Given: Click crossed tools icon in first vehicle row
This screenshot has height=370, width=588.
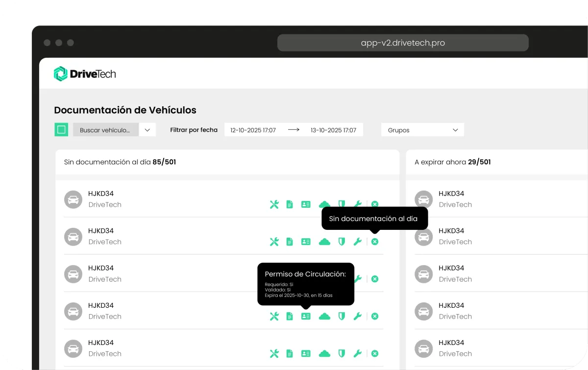Looking at the screenshot, I should [274, 204].
